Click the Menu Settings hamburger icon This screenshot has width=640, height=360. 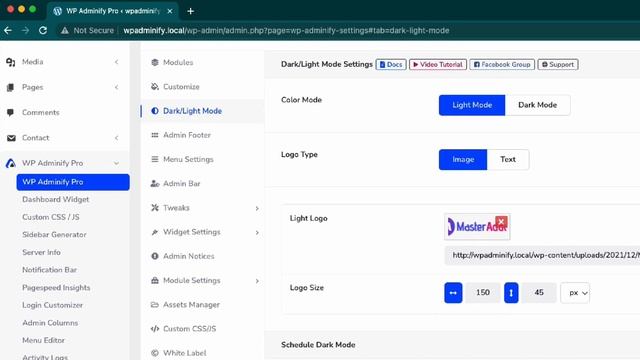[x=155, y=159]
